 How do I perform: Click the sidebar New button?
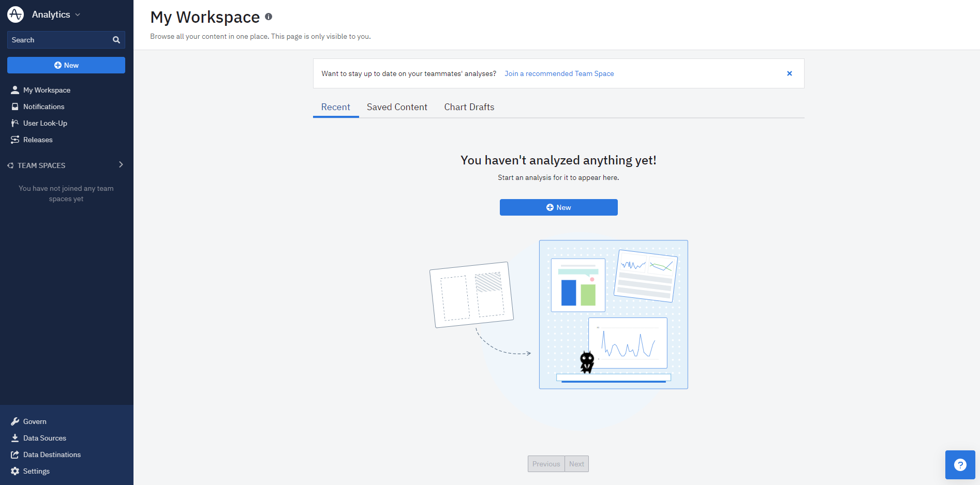point(66,65)
